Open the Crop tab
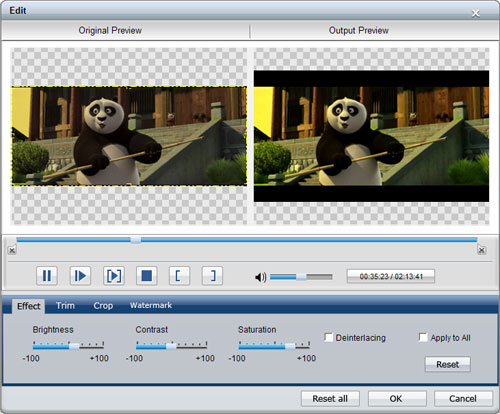The image size is (500, 414). point(103,305)
